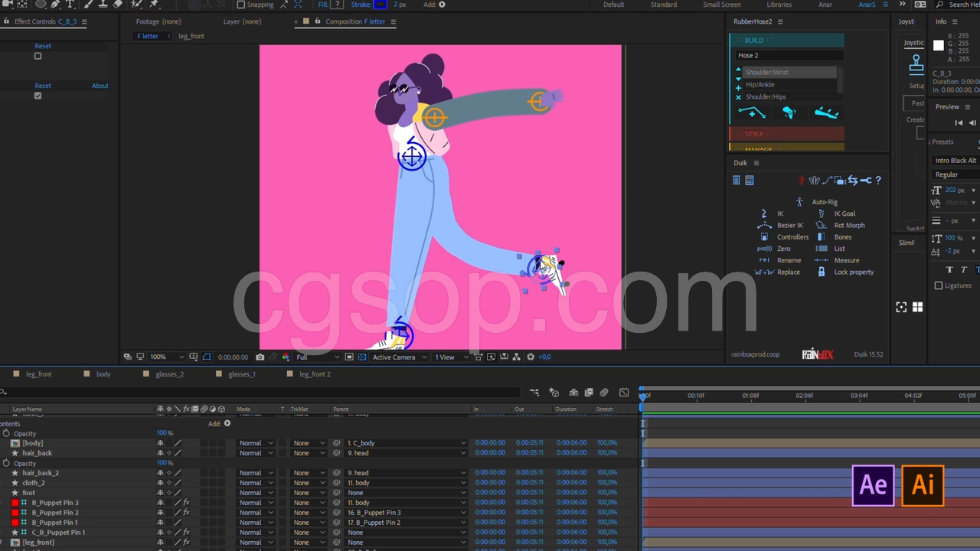
Task: Open Mode dropdown for hair_back layer
Action: pos(256,453)
